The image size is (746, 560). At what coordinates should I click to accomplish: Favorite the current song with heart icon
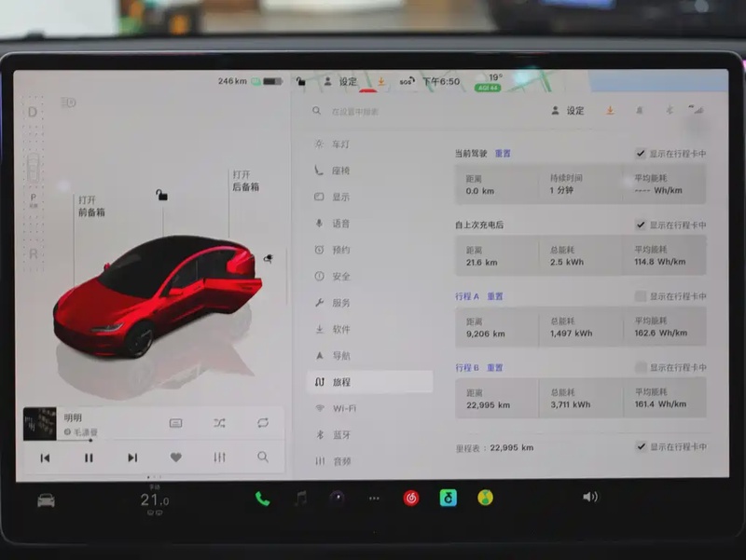click(175, 458)
